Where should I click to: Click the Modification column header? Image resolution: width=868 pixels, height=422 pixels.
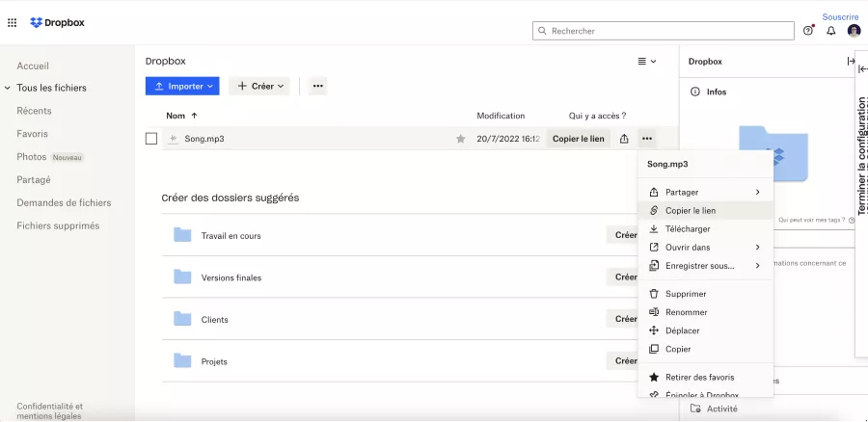click(501, 116)
